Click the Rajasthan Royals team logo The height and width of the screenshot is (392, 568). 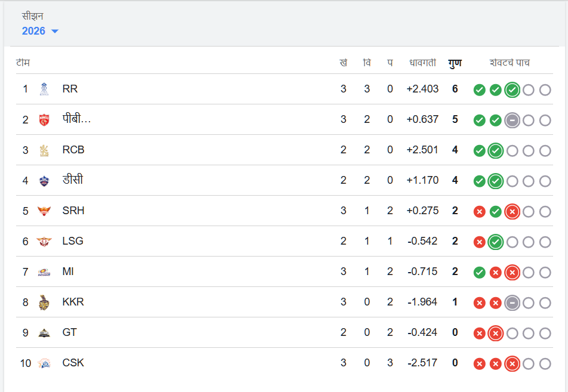coord(44,89)
